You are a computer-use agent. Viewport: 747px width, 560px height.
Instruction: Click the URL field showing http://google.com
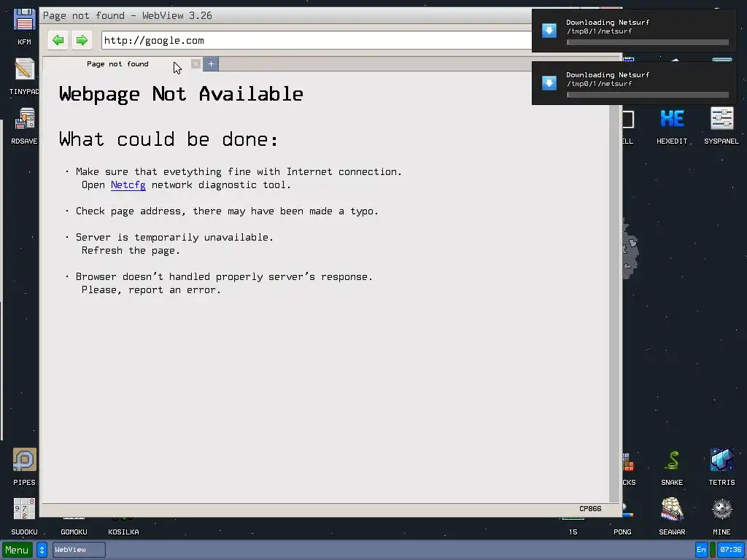(317, 41)
